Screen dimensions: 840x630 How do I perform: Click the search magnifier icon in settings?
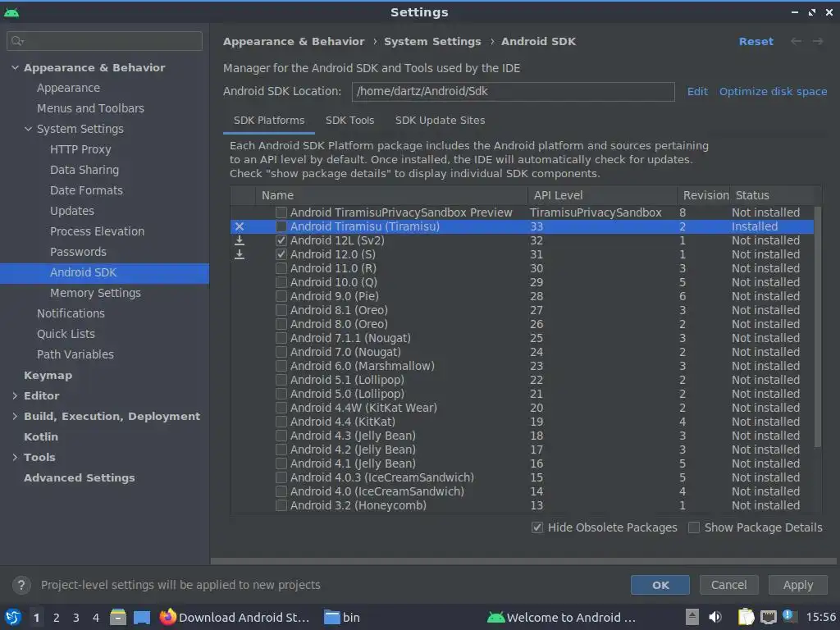[16, 41]
